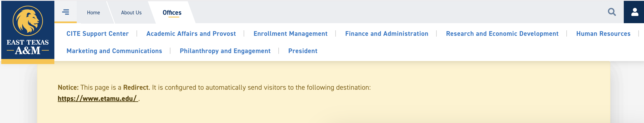This screenshot has width=644, height=123.
Task: Open the About Us tab
Action: (x=131, y=12)
